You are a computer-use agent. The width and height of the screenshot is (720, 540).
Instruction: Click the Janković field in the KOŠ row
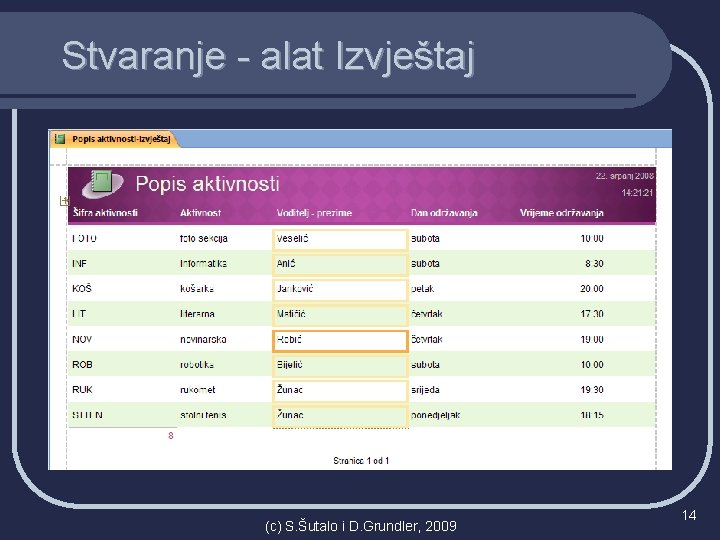pos(340,290)
